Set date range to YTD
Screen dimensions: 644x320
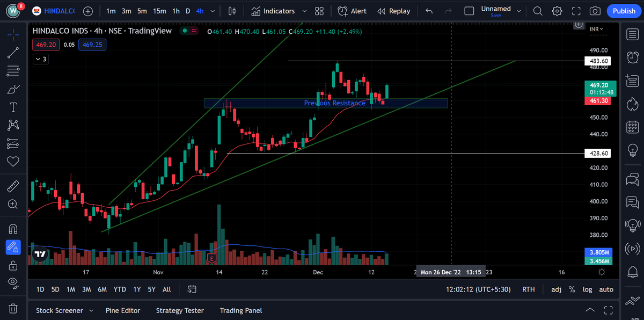(x=120, y=289)
